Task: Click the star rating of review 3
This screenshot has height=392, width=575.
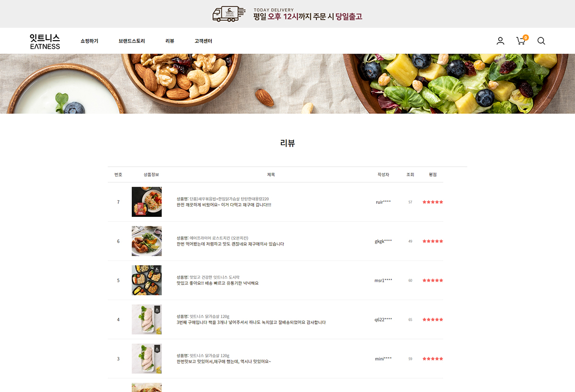Action: pos(433,358)
